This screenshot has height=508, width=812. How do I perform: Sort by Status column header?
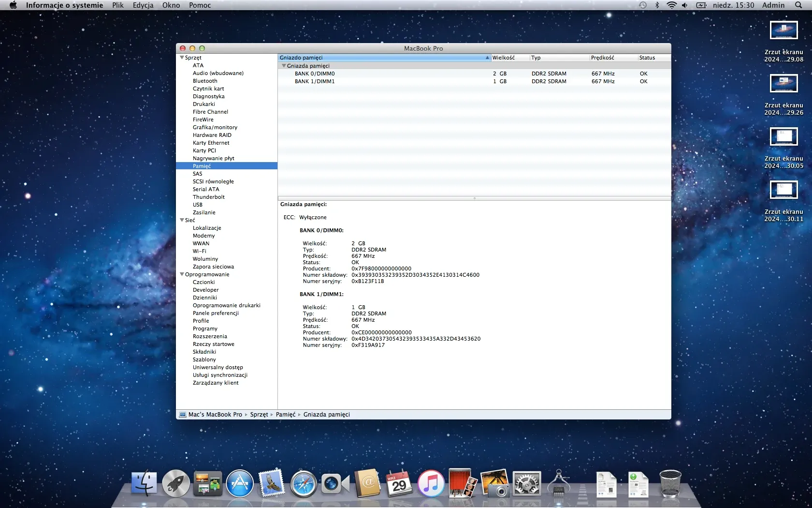[654, 58]
